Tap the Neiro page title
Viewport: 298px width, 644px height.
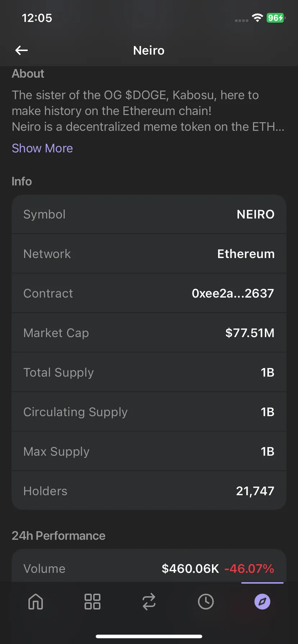149,50
